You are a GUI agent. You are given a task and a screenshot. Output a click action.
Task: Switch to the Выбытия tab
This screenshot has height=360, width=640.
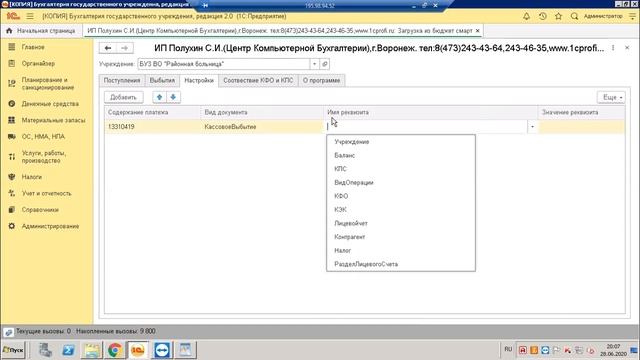[x=162, y=80]
